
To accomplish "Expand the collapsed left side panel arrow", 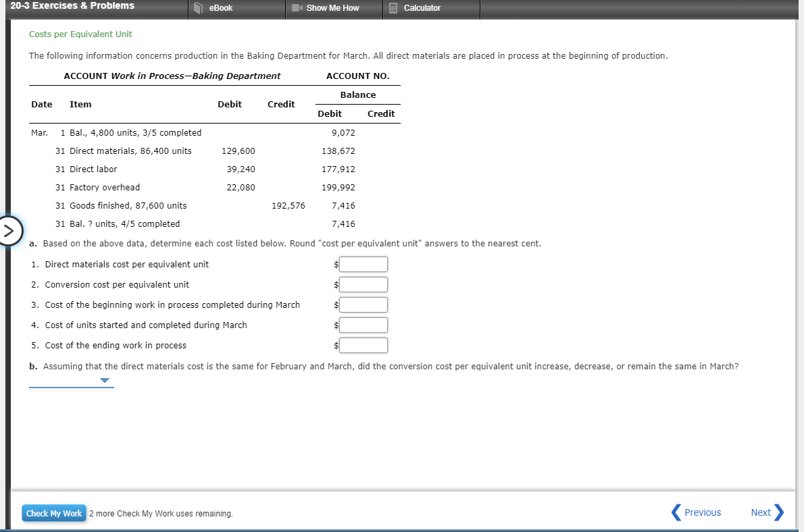I will (x=10, y=231).
